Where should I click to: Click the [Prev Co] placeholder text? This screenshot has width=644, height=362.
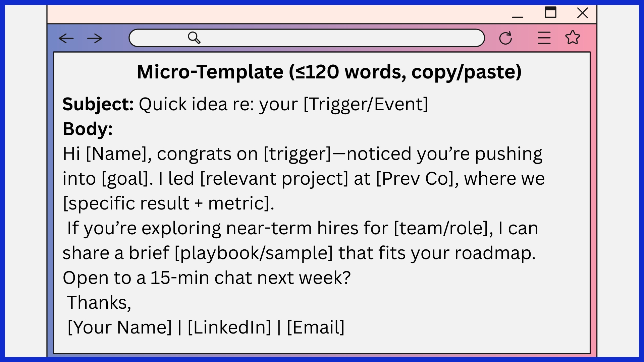[x=415, y=179]
